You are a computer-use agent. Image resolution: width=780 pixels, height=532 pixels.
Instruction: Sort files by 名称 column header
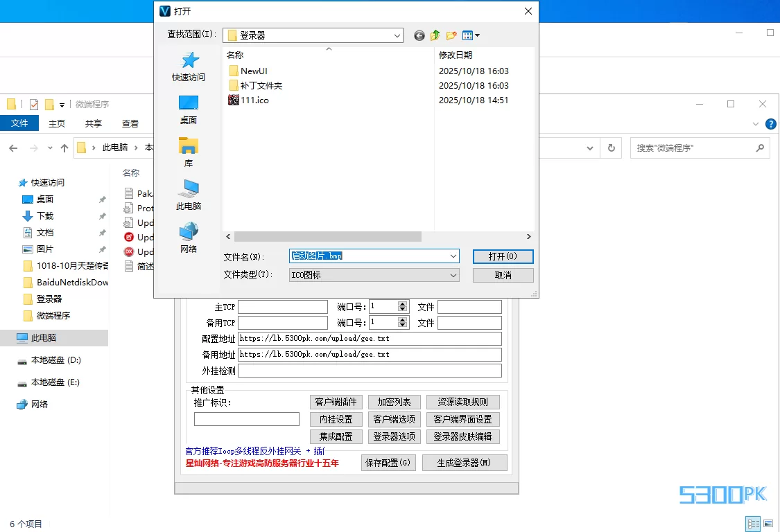coord(235,55)
